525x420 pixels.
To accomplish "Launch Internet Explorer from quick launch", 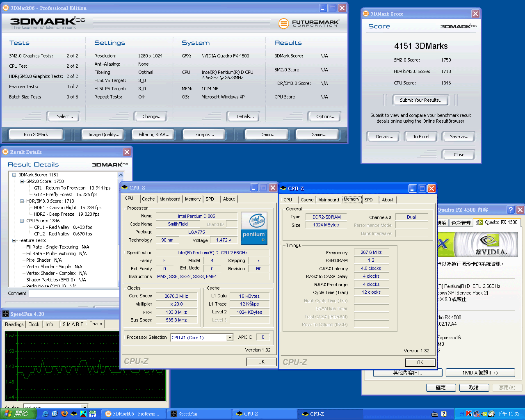I will [x=45, y=414].
